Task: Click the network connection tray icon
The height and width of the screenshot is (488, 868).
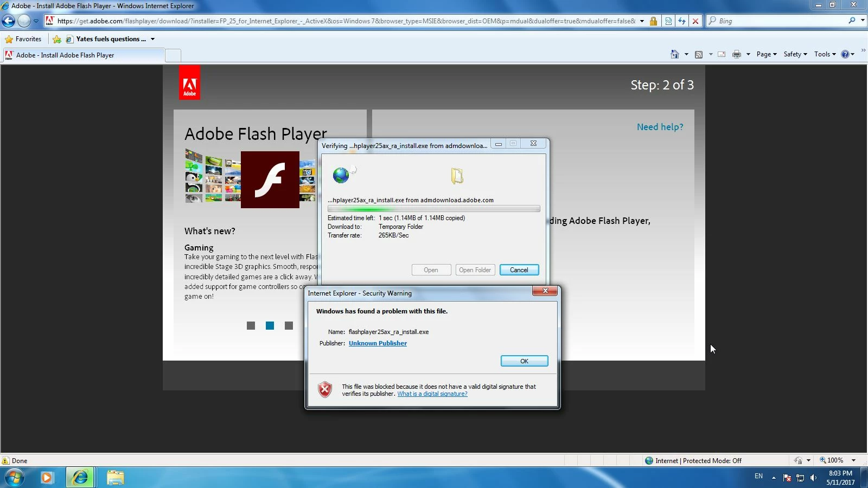Action: tap(800, 478)
